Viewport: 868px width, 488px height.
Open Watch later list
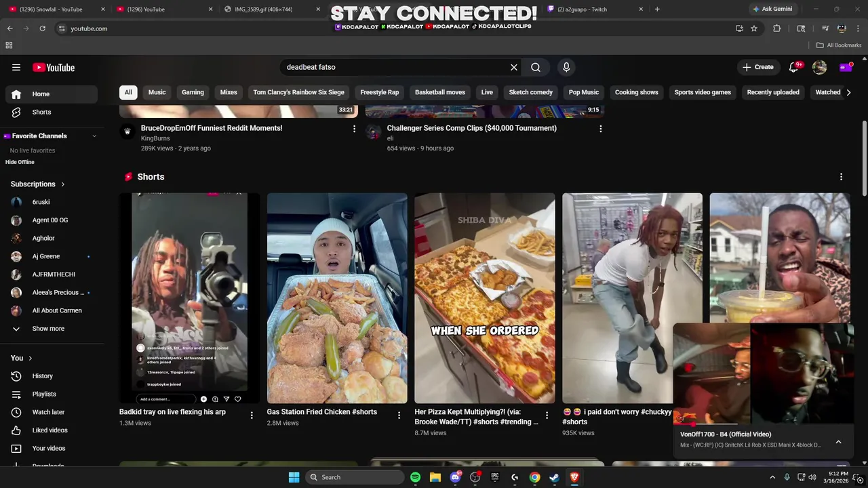pos(51,412)
